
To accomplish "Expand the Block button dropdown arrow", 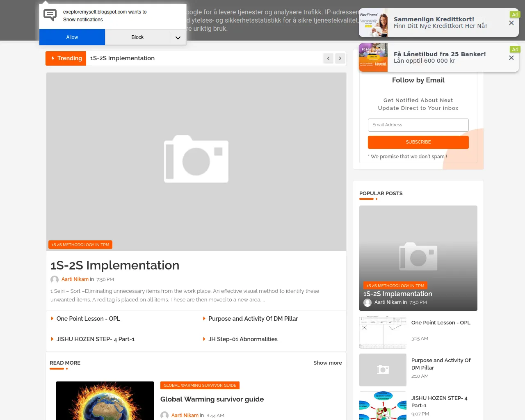I will (x=178, y=37).
